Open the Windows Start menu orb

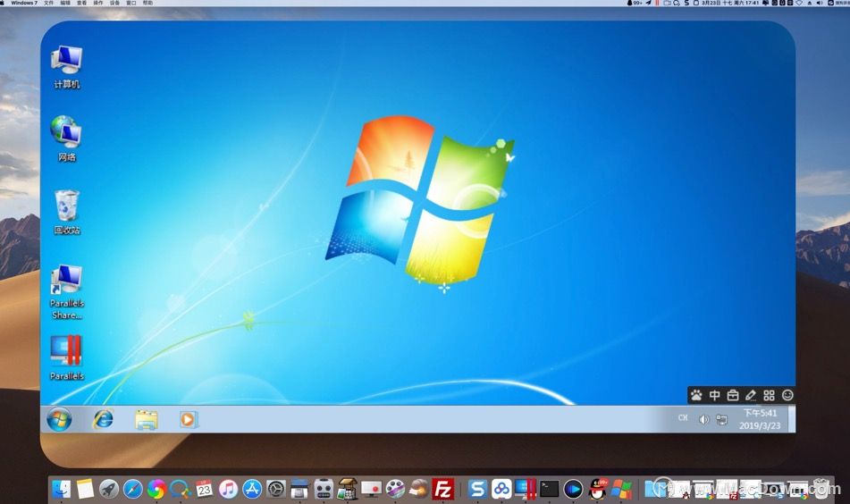[59, 419]
